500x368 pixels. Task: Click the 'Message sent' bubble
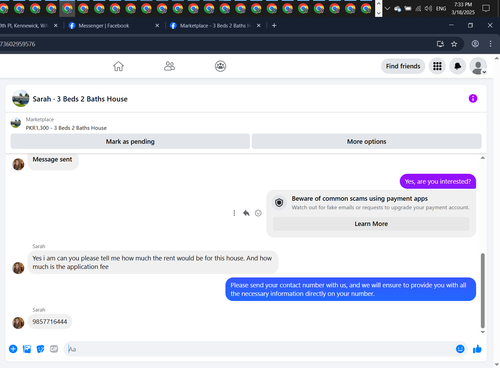coord(53,161)
